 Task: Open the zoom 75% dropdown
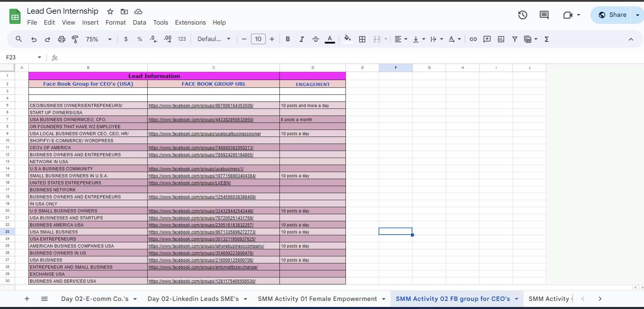[99, 39]
